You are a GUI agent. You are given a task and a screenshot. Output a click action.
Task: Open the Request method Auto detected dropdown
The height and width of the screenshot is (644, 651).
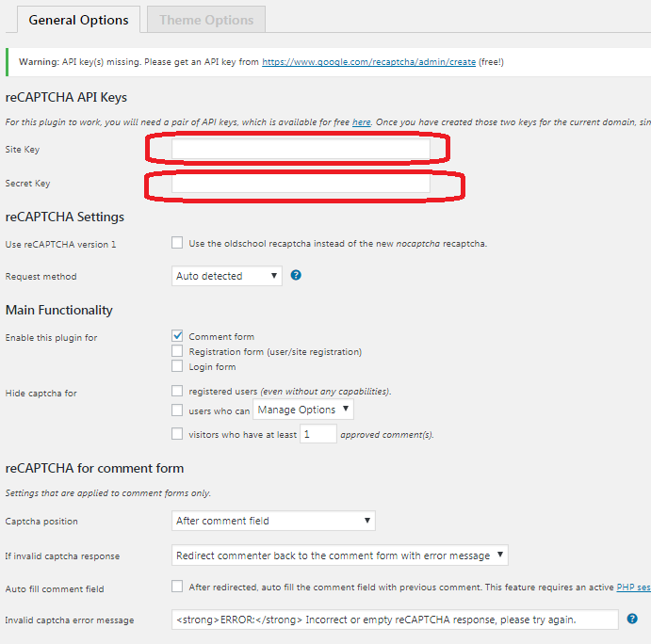click(x=228, y=276)
